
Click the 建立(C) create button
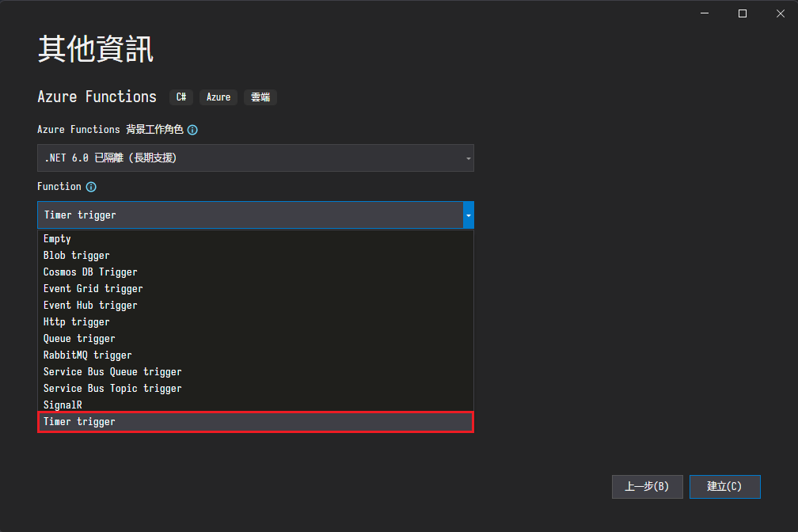click(724, 487)
